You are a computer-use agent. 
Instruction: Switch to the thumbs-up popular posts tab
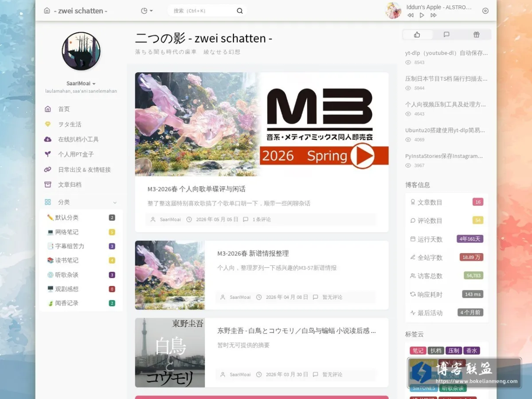coord(417,35)
